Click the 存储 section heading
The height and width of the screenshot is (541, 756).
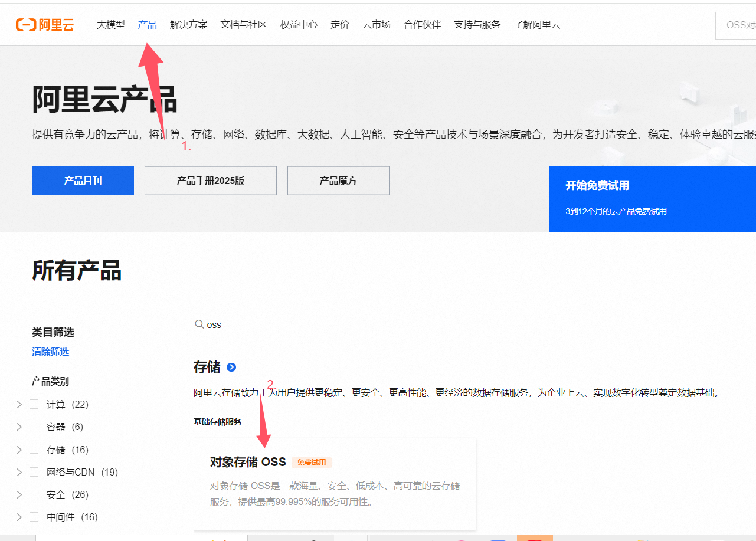[x=207, y=367]
